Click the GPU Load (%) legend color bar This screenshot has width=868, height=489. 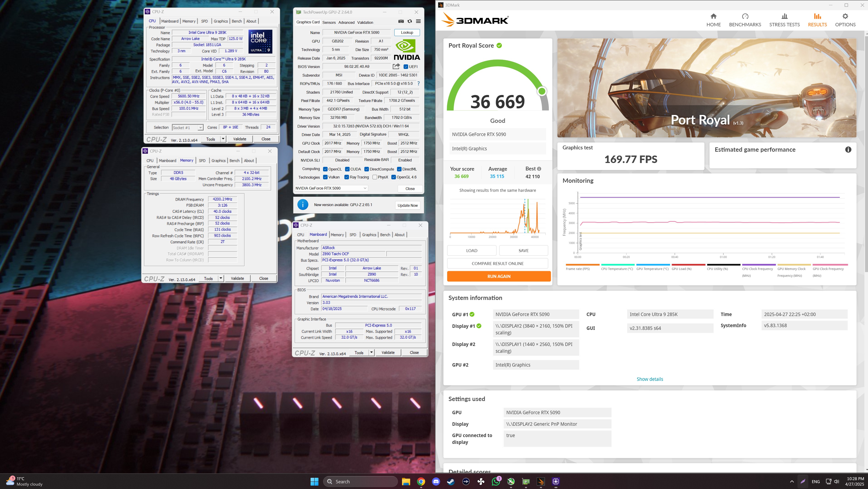point(688,265)
